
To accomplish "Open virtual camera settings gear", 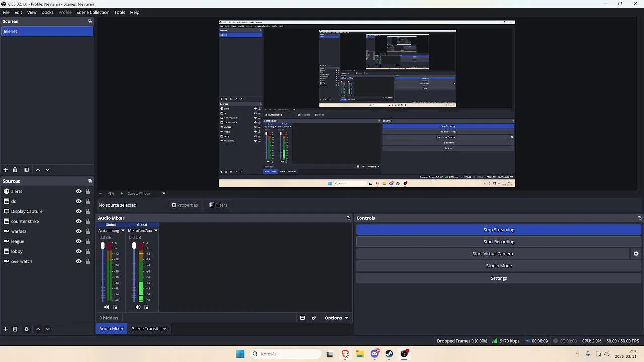I will click(x=636, y=254).
